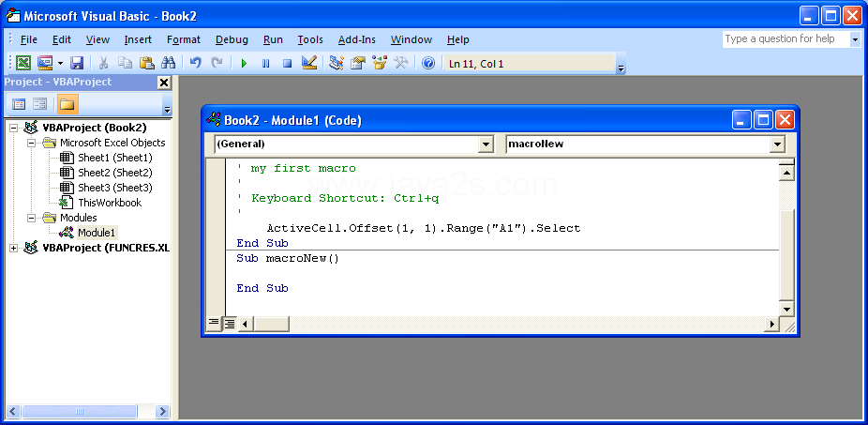Open Insert UserForm dropdown arrow
Viewport: 868px width, 425px height.
(x=60, y=63)
